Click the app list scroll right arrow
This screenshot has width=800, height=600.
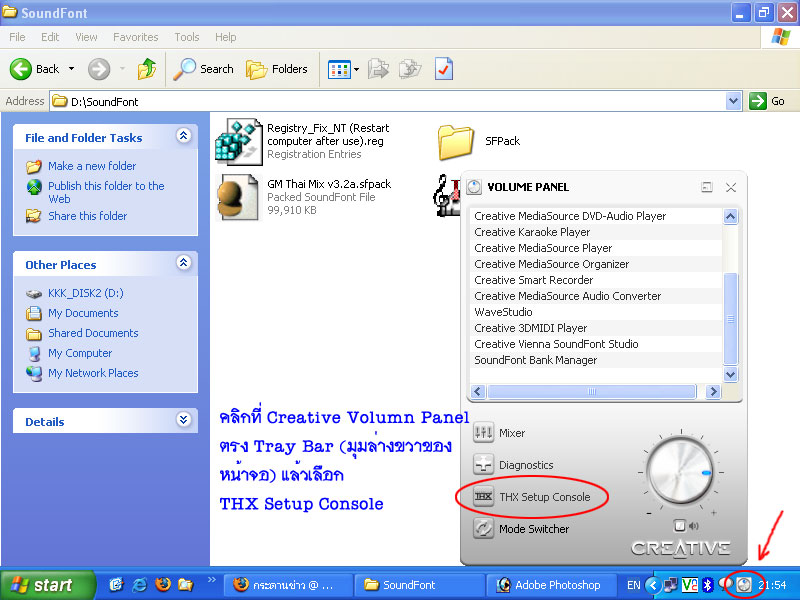click(x=713, y=392)
